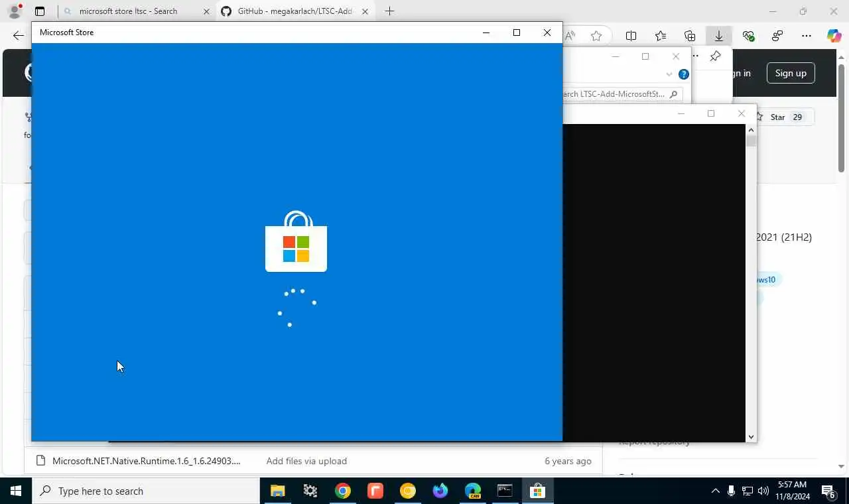Open Microsoft.NET.Native.Runtime.1.6 file link
Screen dimensions: 849x504
point(147,461)
